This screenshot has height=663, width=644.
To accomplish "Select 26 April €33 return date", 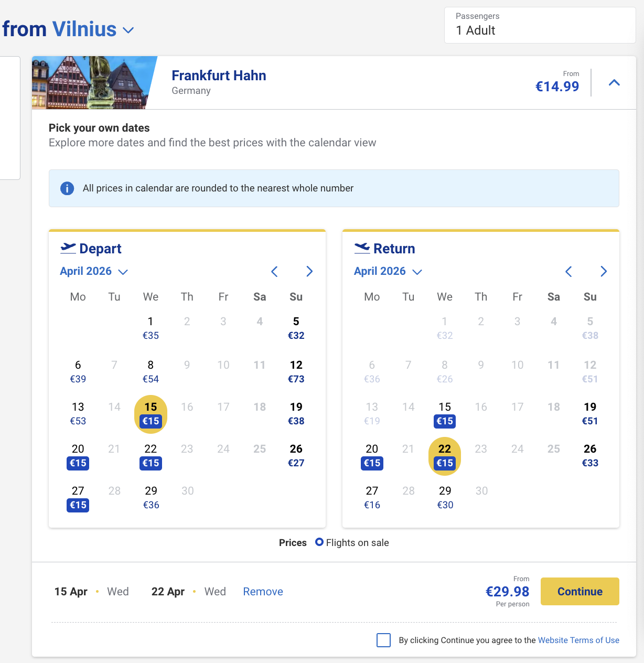I will click(x=590, y=455).
